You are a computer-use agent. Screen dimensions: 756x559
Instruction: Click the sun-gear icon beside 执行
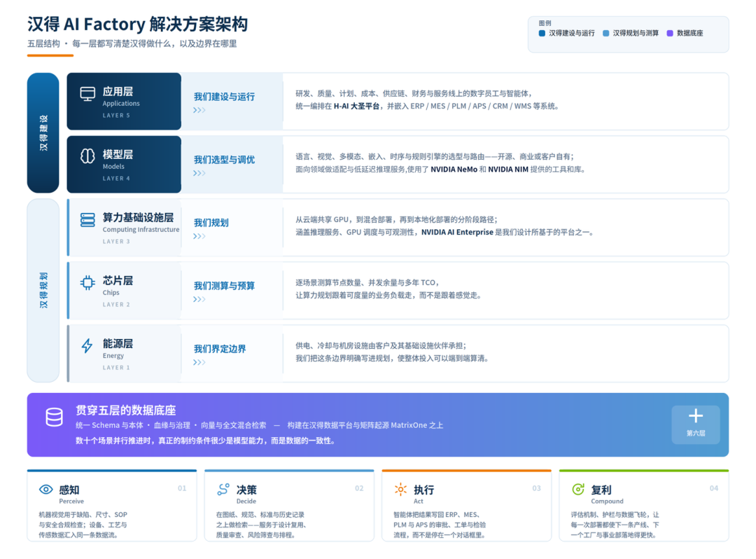[x=400, y=490]
